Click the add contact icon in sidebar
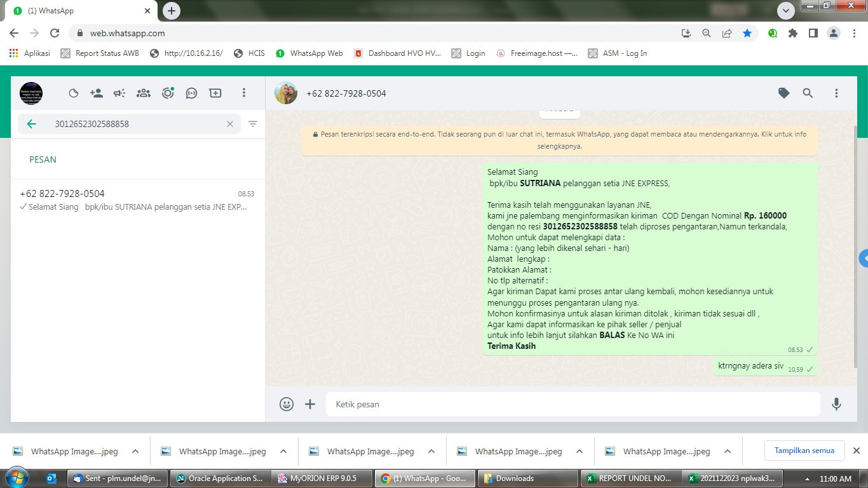The image size is (868, 488). click(x=97, y=93)
